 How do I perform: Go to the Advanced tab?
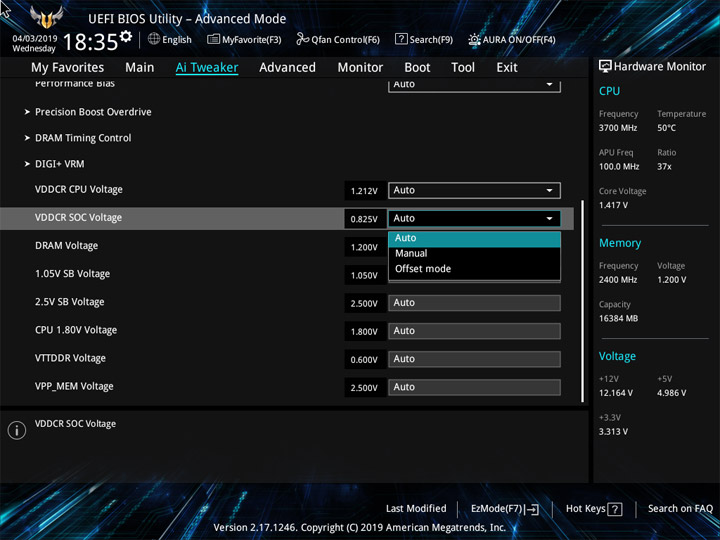(x=287, y=68)
